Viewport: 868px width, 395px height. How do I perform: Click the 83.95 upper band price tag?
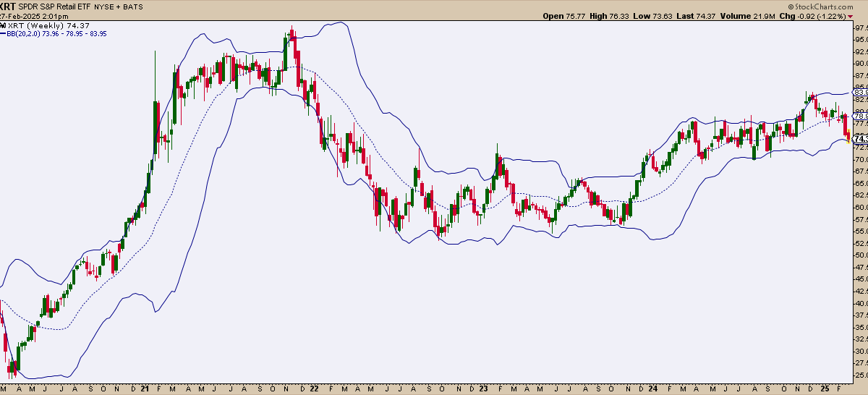(x=860, y=93)
